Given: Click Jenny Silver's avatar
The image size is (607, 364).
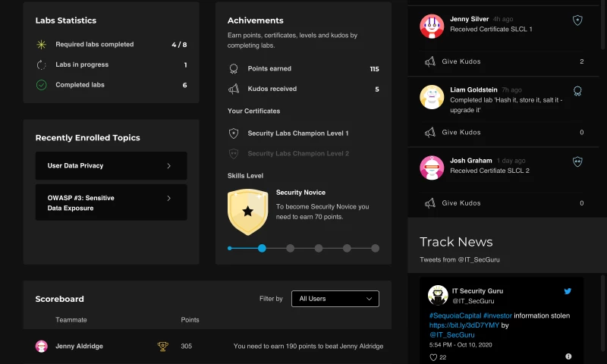Looking at the screenshot, I should [x=432, y=27].
